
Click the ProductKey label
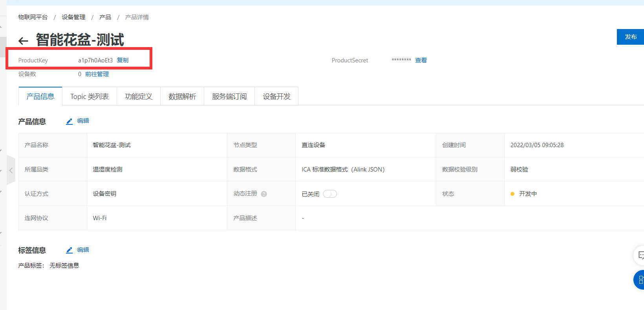tap(33, 60)
